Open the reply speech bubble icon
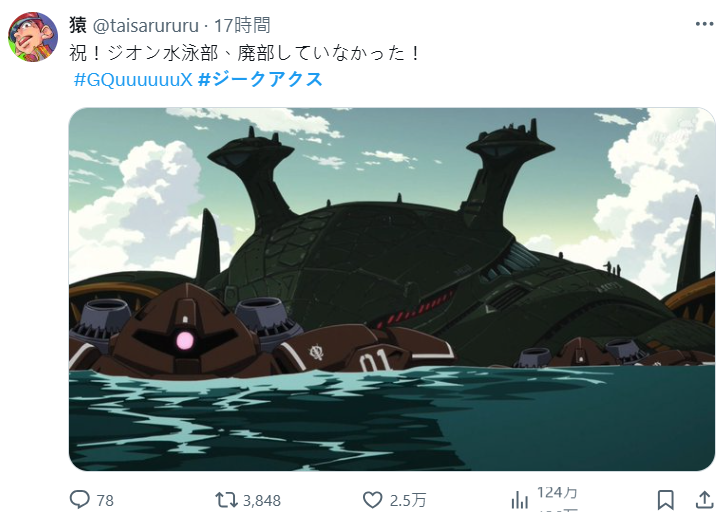The height and width of the screenshot is (514, 726). coord(80,500)
